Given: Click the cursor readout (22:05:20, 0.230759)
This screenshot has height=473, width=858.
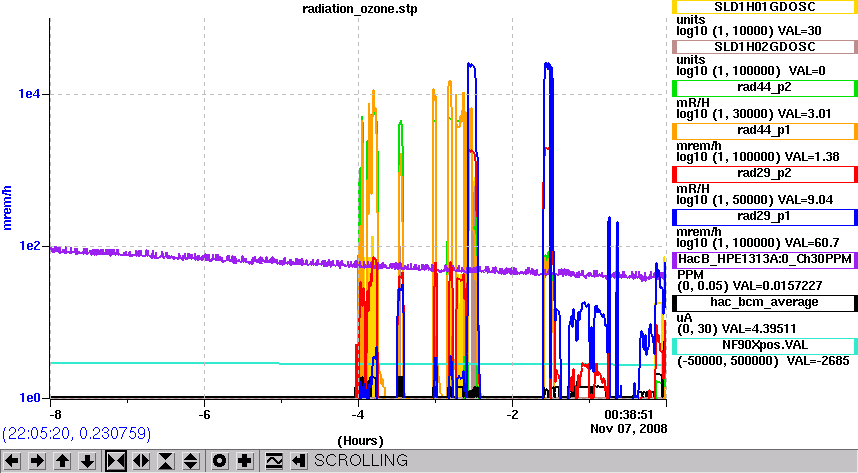Looking at the screenshot, I should [77, 434].
